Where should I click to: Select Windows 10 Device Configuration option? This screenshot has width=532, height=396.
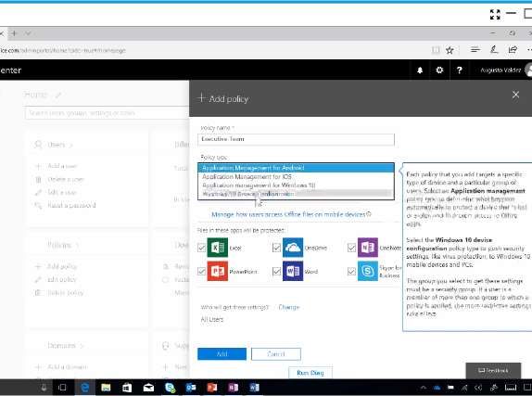[x=296, y=194]
